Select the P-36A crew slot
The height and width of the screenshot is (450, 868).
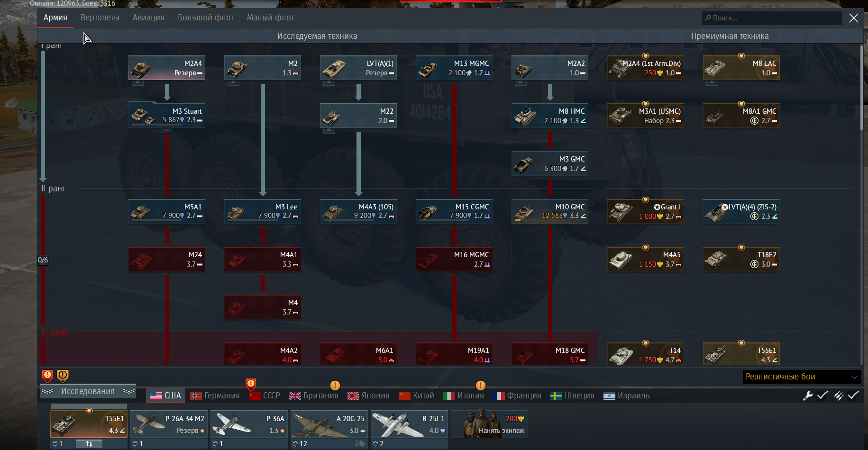pos(249,424)
